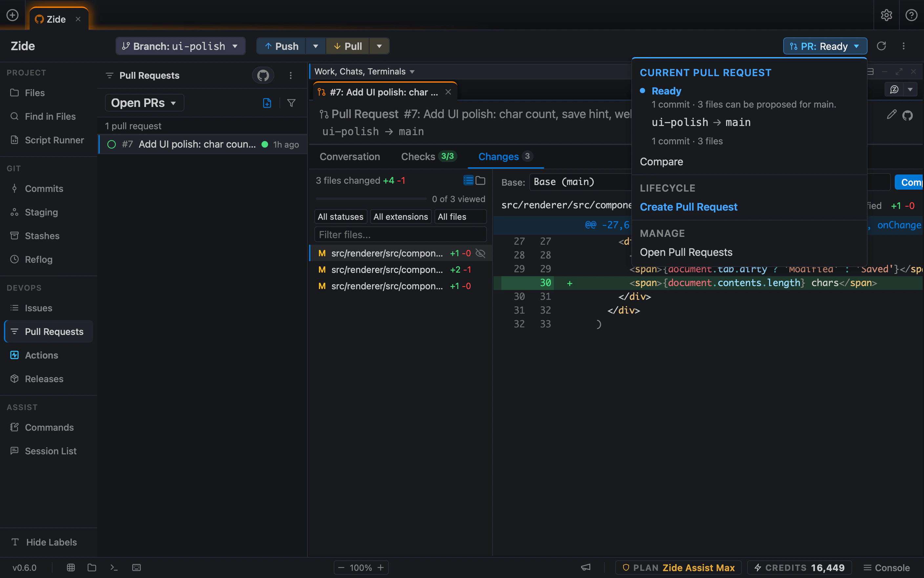This screenshot has width=924, height=578.
Task: Open the Open PRs filter dropdown
Action: (144, 103)
